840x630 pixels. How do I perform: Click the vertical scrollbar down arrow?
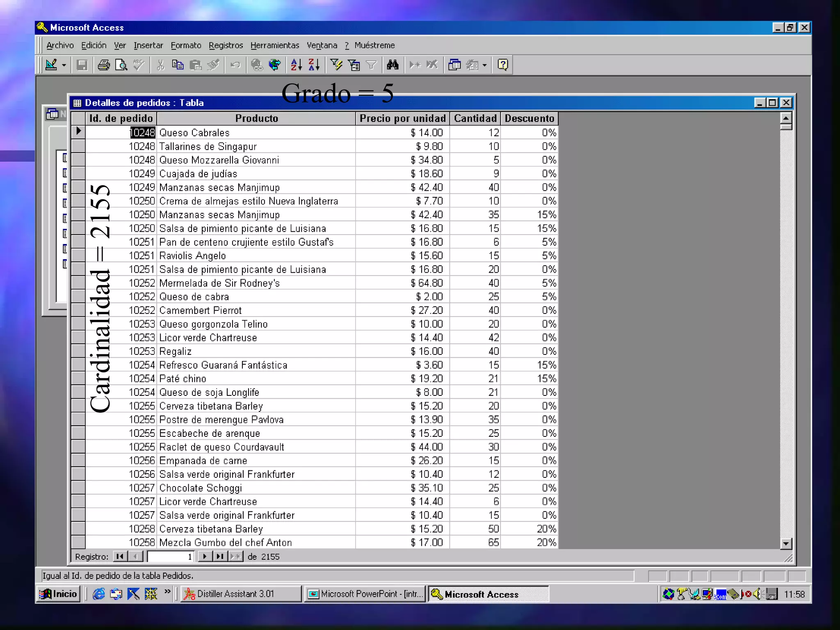click(x=785, y=544)
